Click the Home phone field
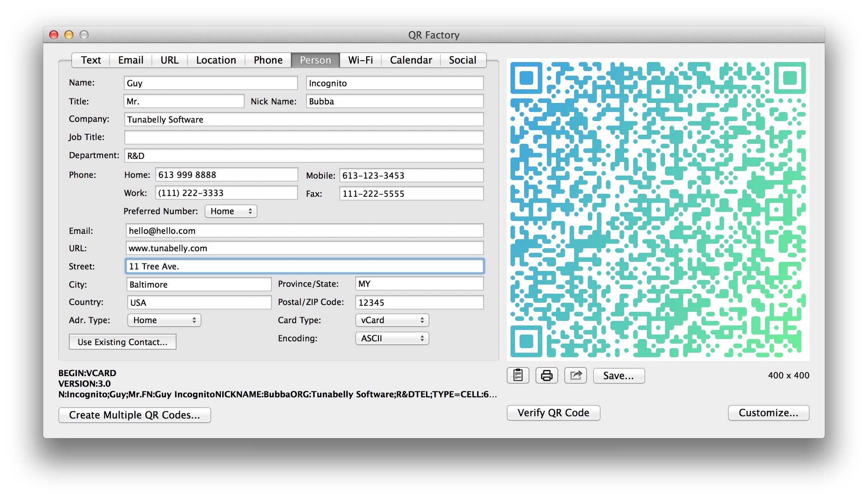 (226, 174)
